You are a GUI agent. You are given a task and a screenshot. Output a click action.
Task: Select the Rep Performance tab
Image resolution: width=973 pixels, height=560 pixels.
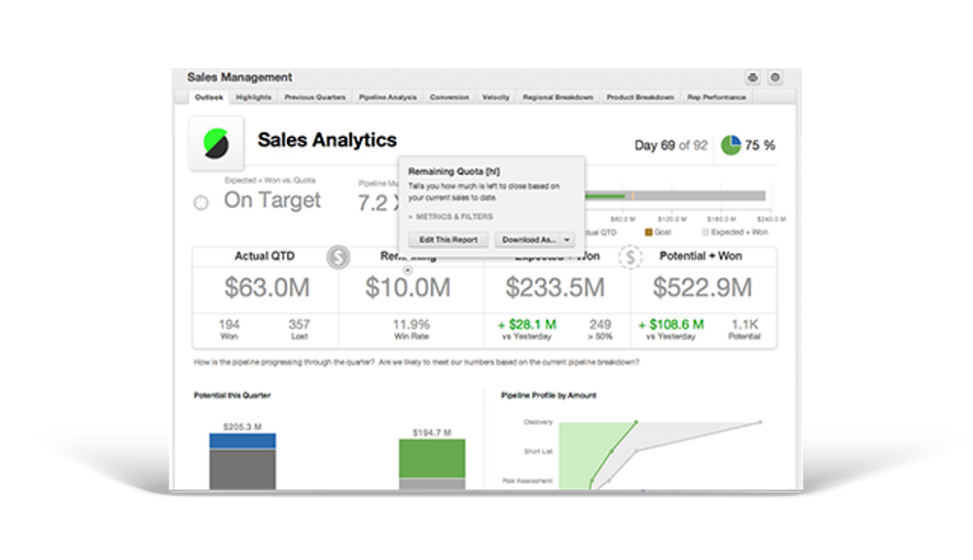point(716,97)
